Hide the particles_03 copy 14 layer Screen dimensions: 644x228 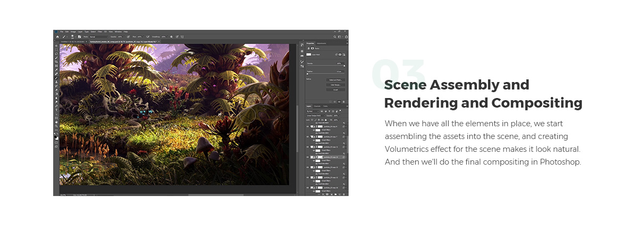[308, 157]
